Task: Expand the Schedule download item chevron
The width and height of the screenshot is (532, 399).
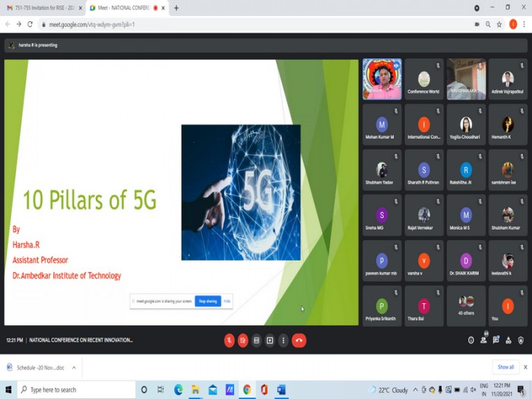Action: tap(74, 367)
